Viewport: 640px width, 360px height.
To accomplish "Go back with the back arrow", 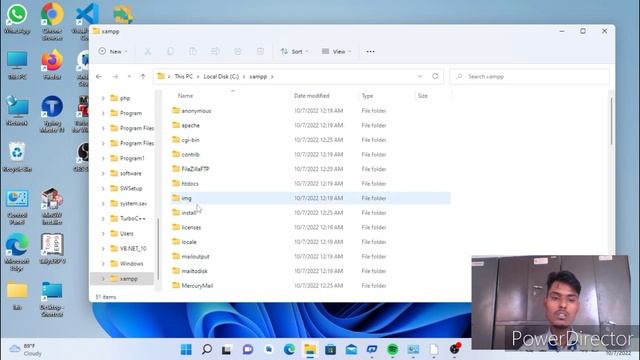I will click(99, 76).
